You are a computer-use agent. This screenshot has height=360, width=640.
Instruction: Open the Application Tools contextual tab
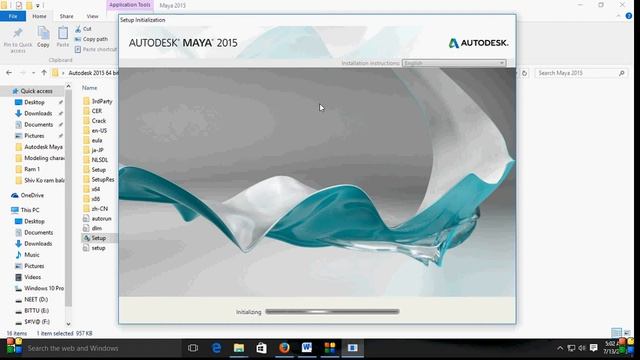coord(129,5)
